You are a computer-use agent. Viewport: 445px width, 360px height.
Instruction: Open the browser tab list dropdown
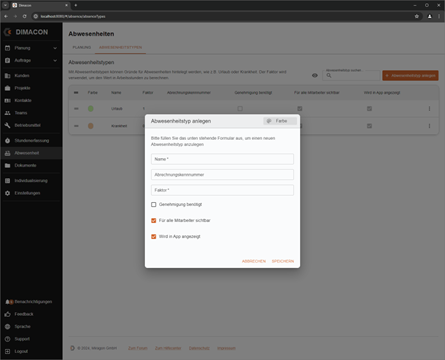(x=5, y=5)
